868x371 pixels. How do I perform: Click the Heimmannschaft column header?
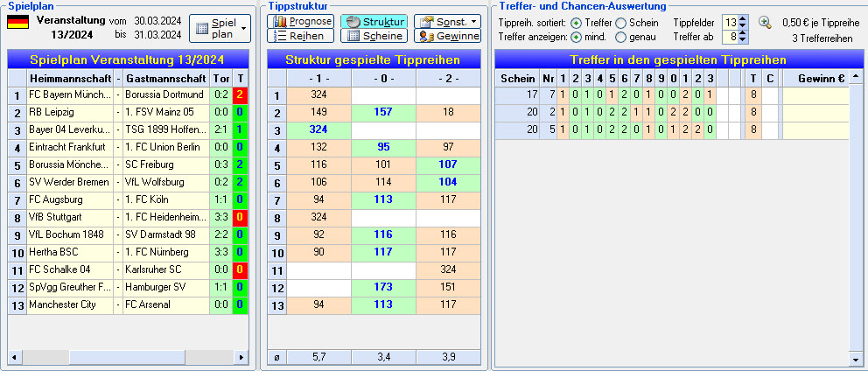coord(70,78)
